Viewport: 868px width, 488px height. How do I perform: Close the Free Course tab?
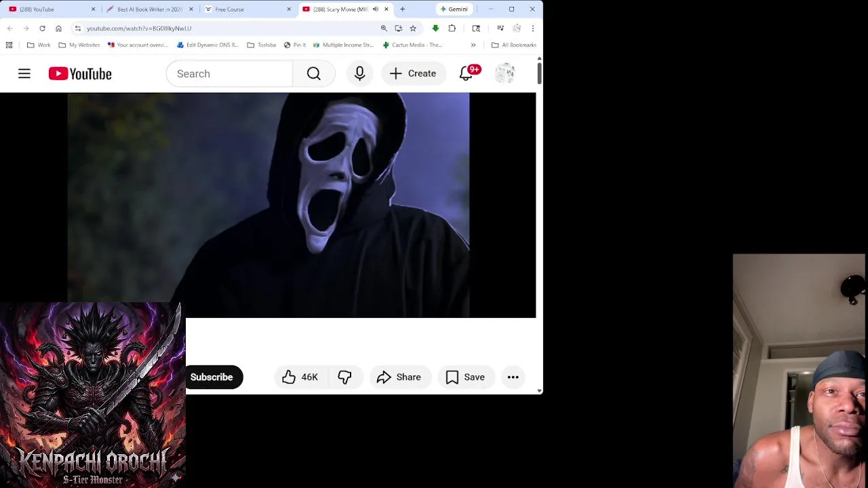coord(289,9)
